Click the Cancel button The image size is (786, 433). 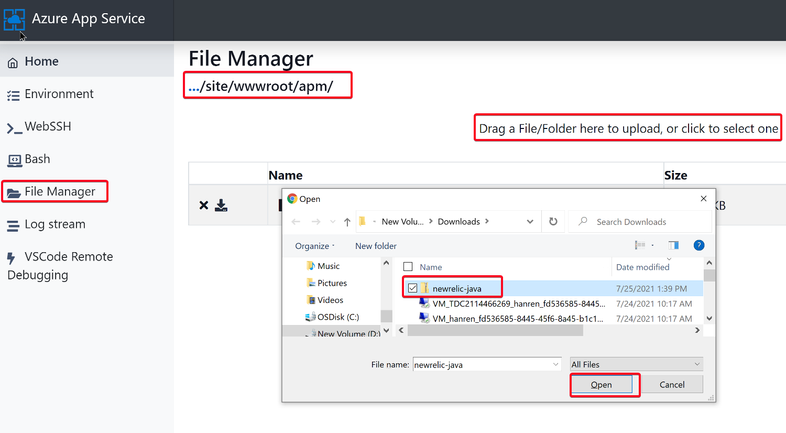(x=672, y=385)
